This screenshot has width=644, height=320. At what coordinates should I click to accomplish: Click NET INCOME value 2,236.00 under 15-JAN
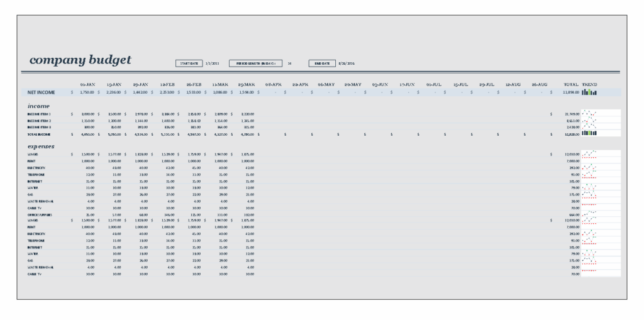[114, 92]
